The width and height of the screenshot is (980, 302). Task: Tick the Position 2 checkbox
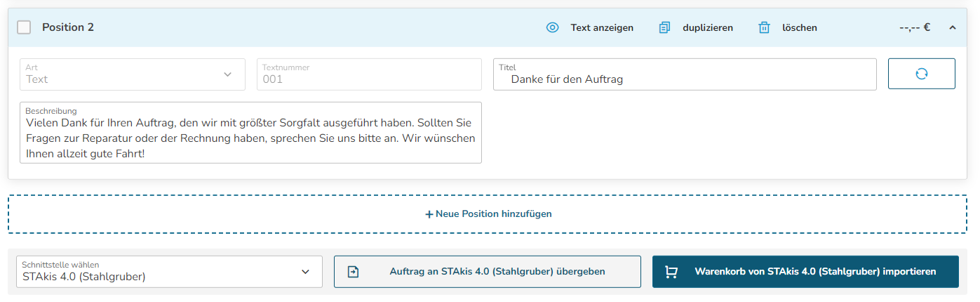click(x=24, y=27)
